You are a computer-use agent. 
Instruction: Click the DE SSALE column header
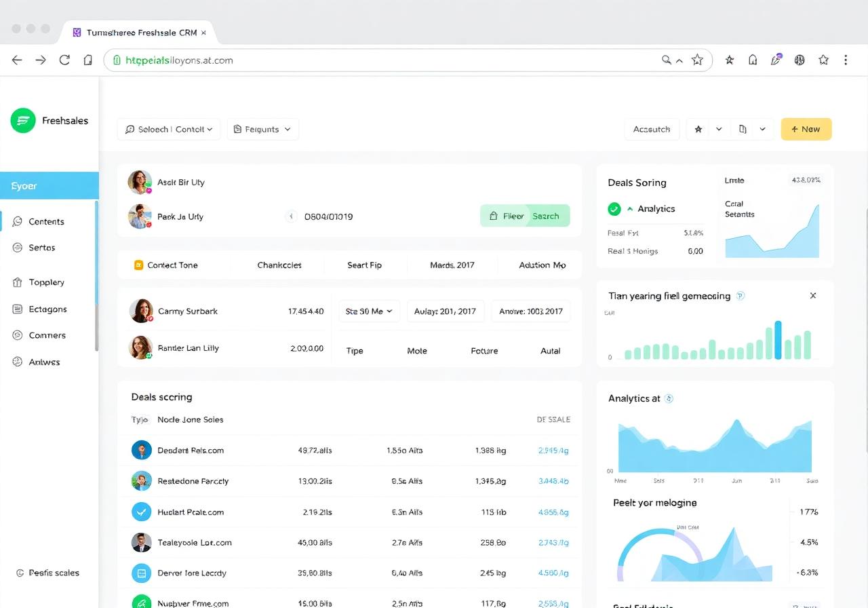(x=553, y=419)
